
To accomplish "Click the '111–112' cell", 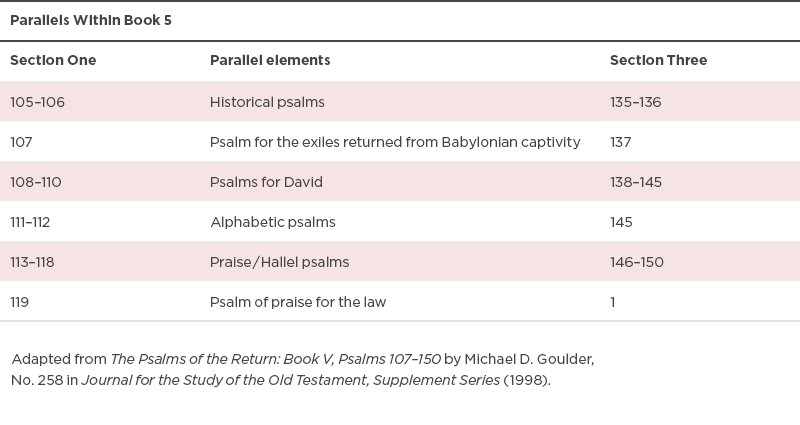I will (x=30, y=222).
